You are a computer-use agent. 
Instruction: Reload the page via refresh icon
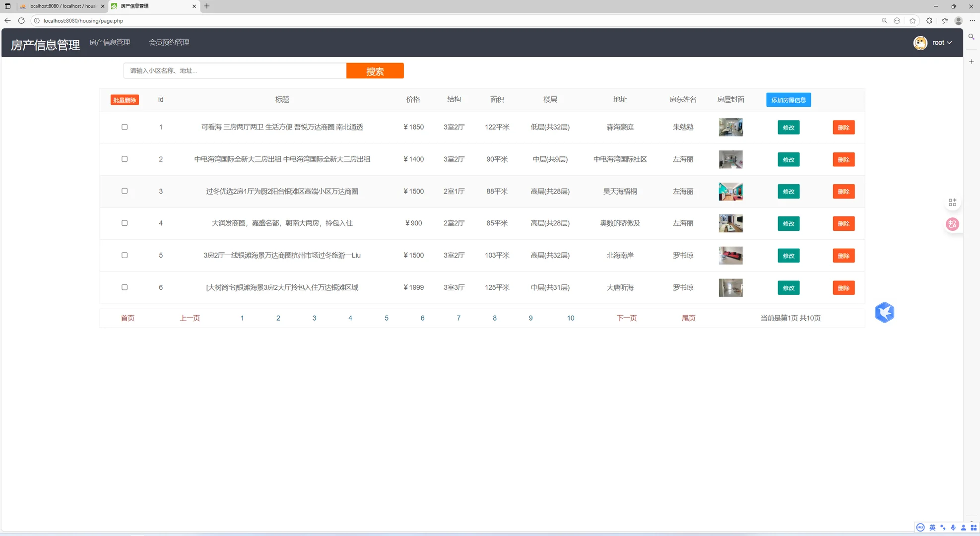pyautogui.click(x=21, y=21)
